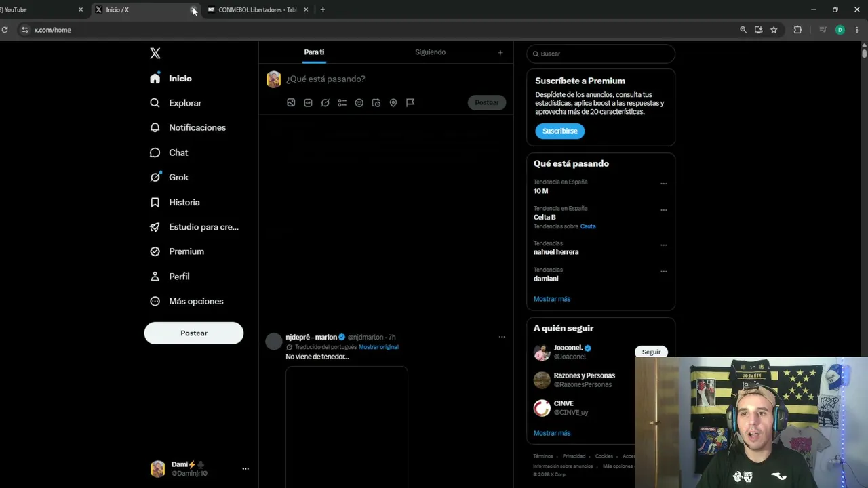The width and height of the screenshot is (868, 488).
Task: Click Suscribirse to get Premium
Action: point(560,131)
